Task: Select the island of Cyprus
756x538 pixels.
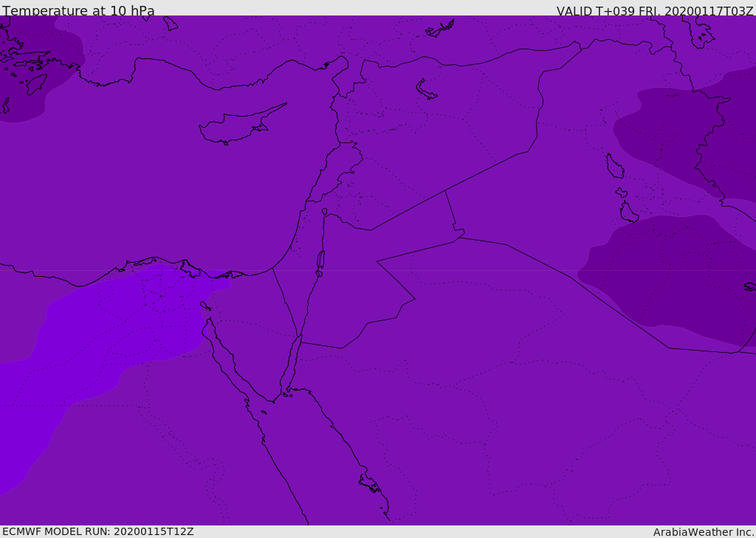Action: pyautogui.click(x=235, y=127)
